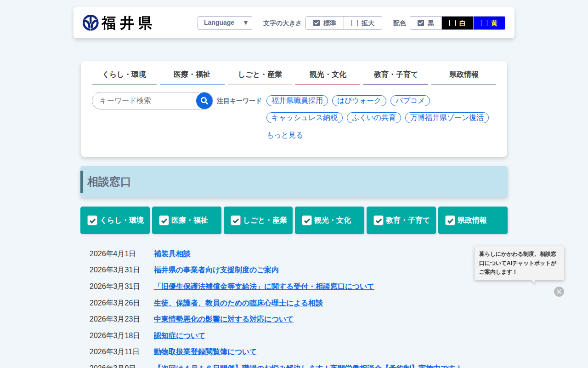The height and width of the screenshot is (368, 588).
Task: Open the 観光・文化 navigation menu
Action: pyautogui.click(x=328, y=75)
